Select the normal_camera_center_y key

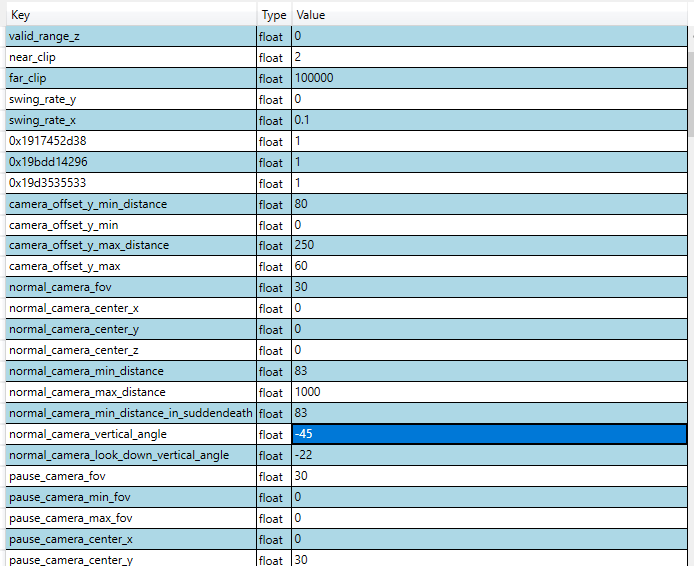tap(131, 330)
